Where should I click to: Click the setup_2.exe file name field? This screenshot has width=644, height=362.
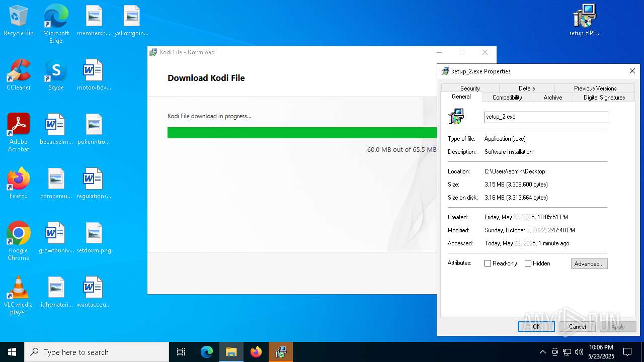tap(546, 117)
